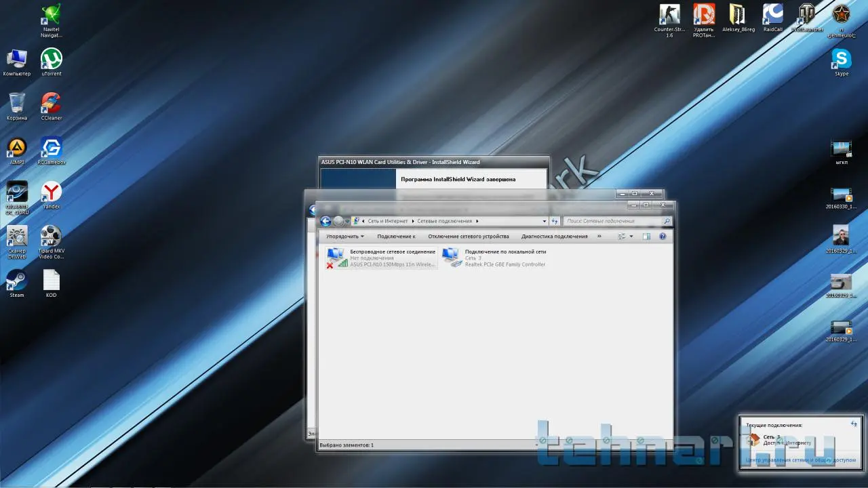Open the view options dropdown arrow
868x488 pixels.
point(631,237)
